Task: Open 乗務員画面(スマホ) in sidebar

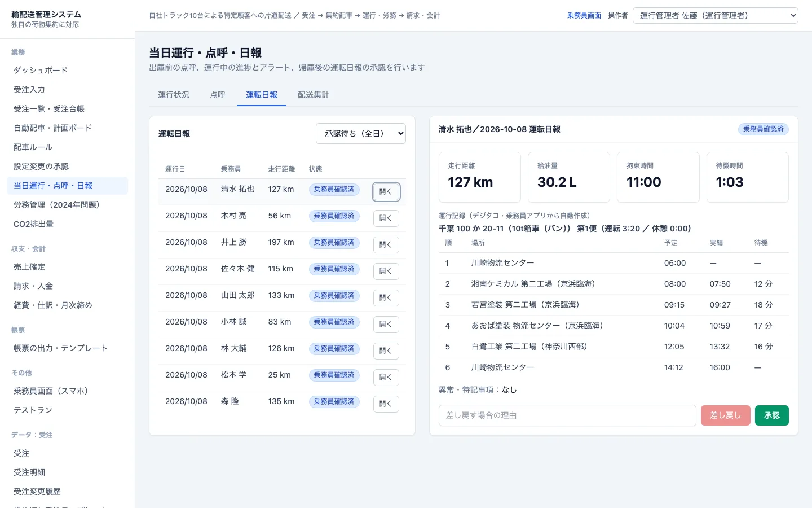Action: click(68, 391)
